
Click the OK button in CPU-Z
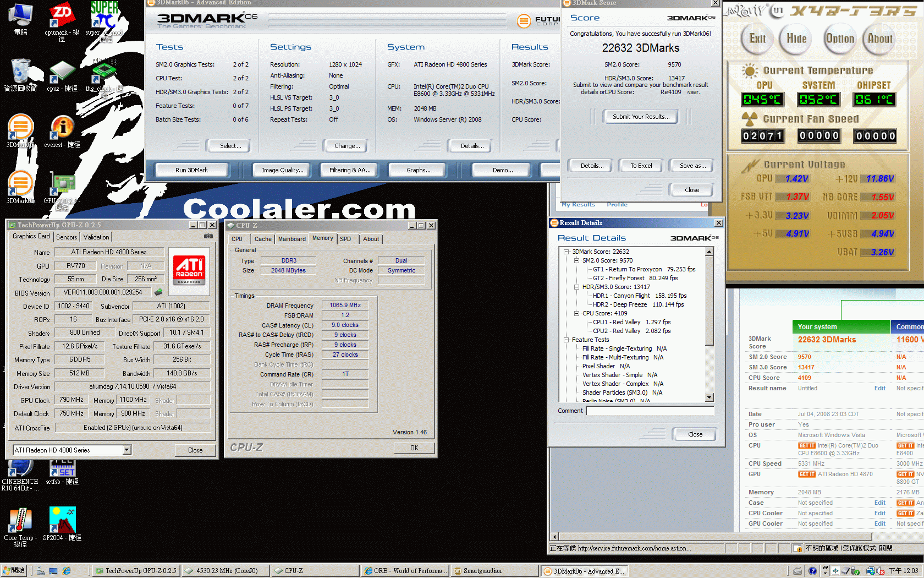(414, 448)
